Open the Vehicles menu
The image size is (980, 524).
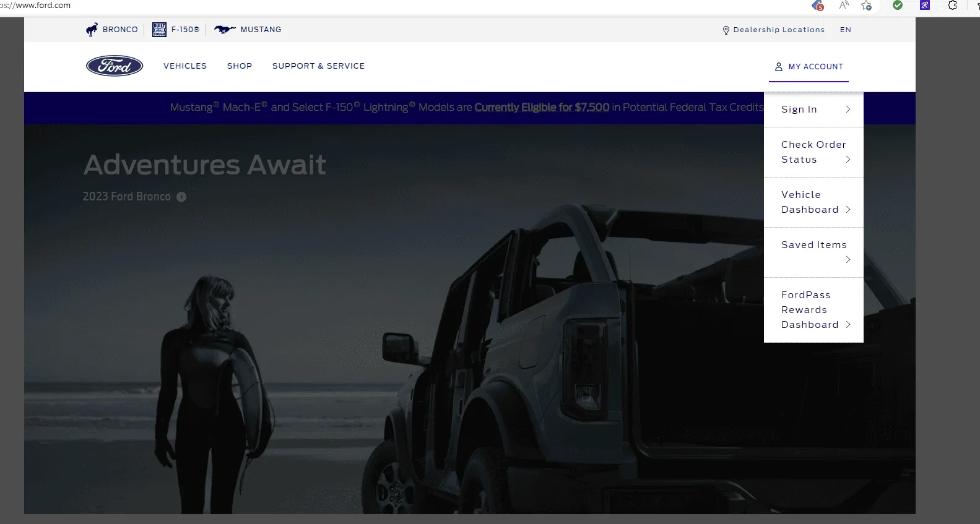185,66
